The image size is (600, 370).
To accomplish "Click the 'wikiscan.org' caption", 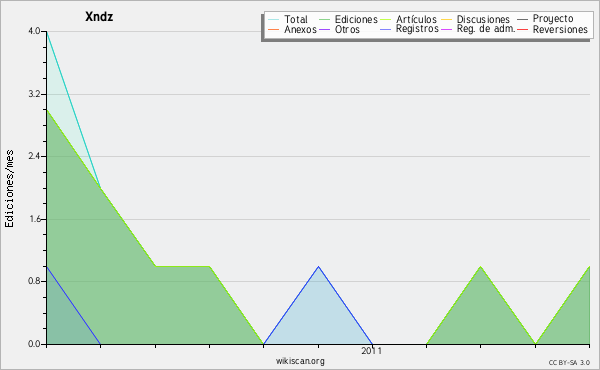I will [300, 361].
